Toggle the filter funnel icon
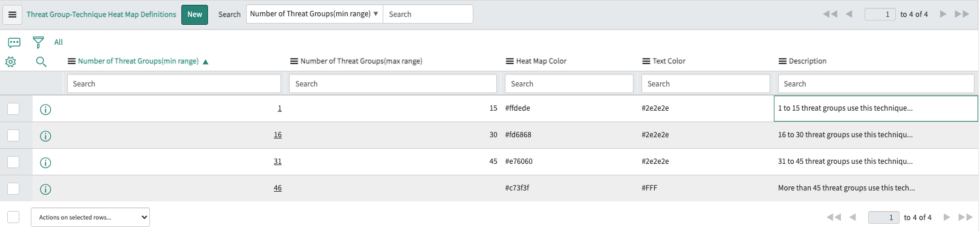The image size is (980, 231). (38, 42)
